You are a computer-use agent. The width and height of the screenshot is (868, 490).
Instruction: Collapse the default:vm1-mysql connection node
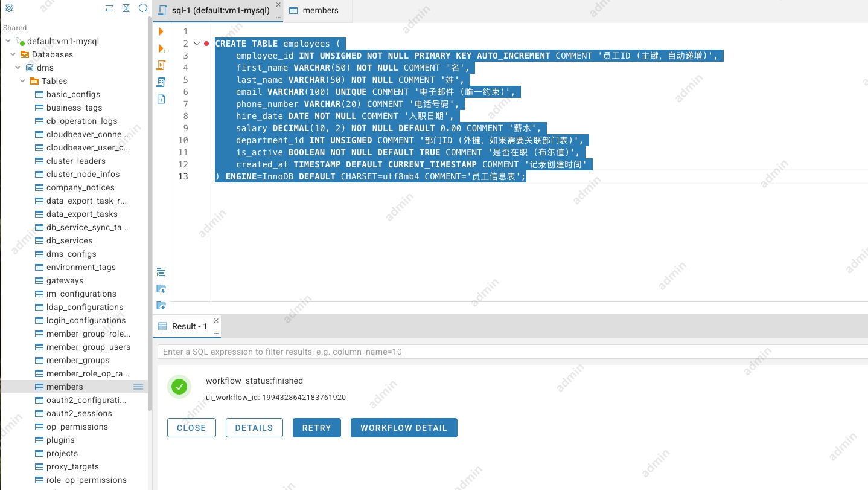8,42
